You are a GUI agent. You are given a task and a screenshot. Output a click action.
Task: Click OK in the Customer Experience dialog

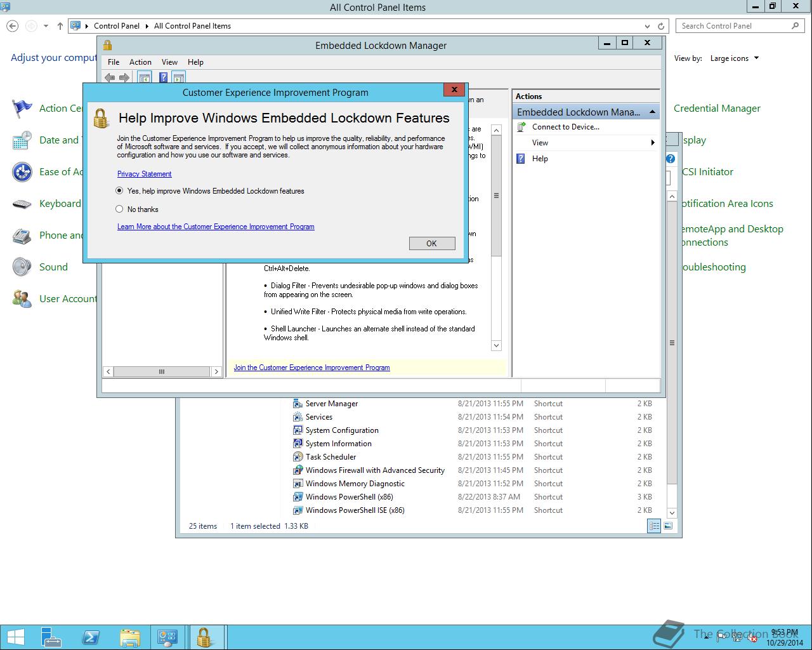point(432,243)
